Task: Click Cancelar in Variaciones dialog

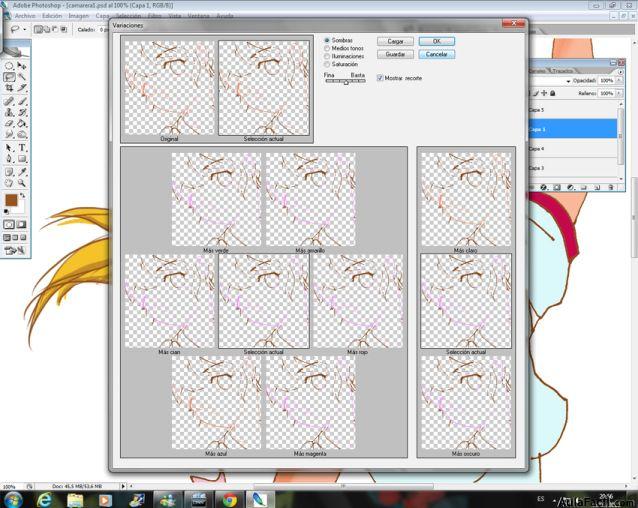Action: (437, 54)
